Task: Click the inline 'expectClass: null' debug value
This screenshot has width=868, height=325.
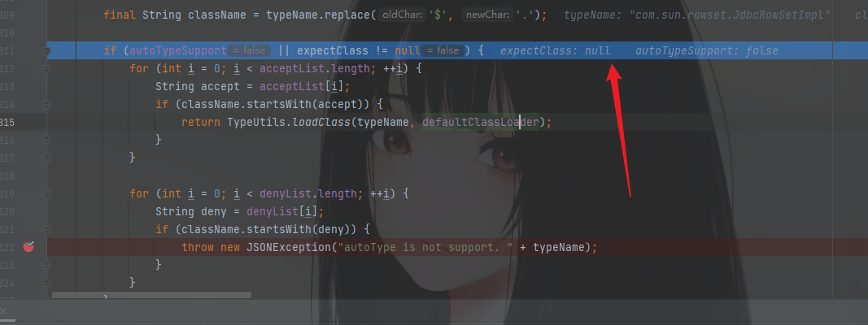Action: [x=556, y=51]
